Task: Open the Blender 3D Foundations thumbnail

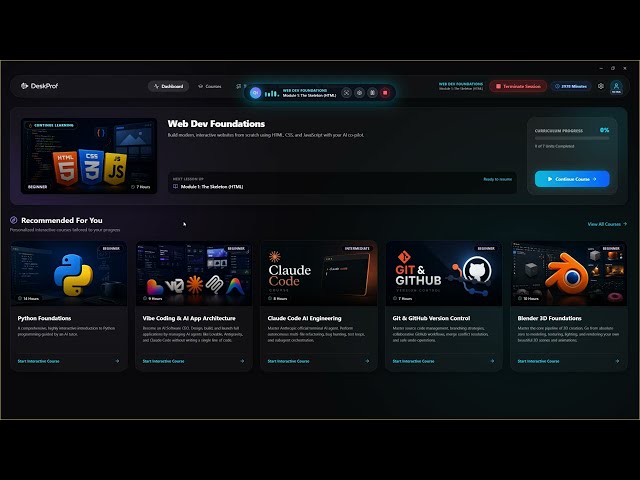Action: (569, 273)
